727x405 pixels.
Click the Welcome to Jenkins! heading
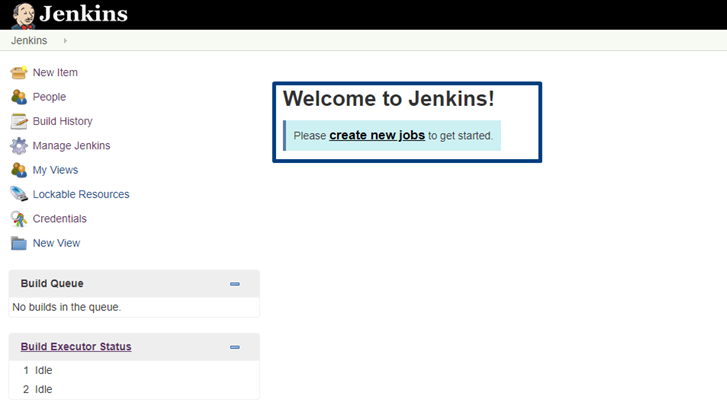(389, 99)
